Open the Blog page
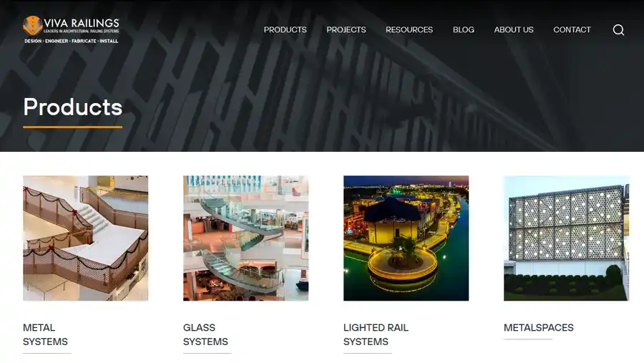 (x=463, y=29)
